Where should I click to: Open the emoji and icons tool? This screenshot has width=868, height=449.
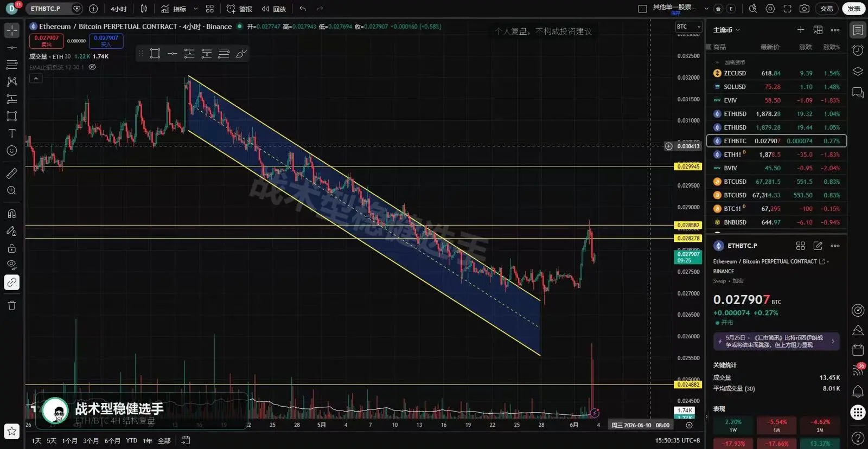point(11,151)
